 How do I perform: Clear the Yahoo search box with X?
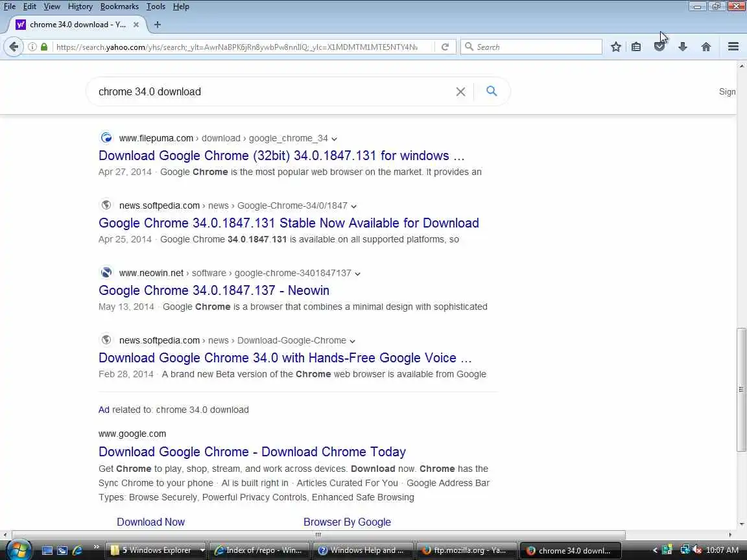click(x=460, y=91)
